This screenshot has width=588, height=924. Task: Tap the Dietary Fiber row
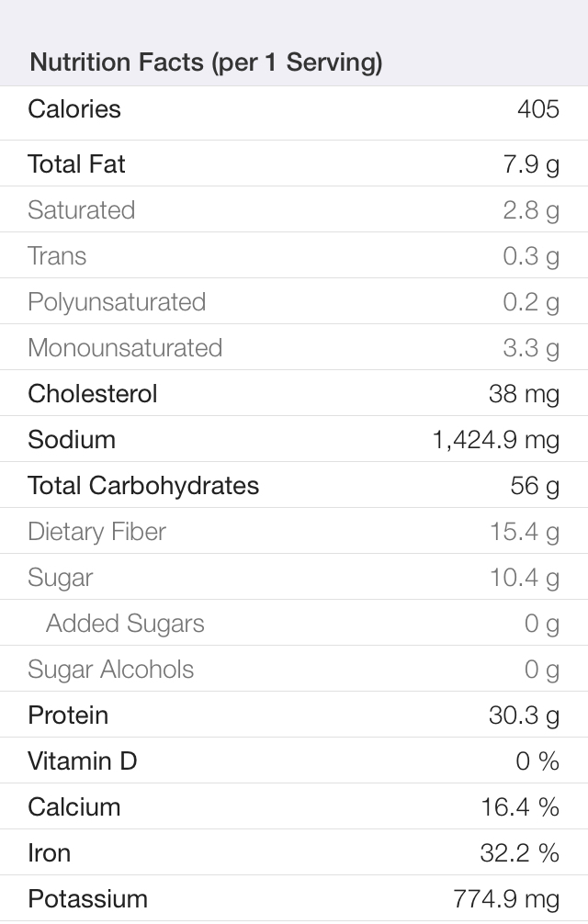coord(294,531)
